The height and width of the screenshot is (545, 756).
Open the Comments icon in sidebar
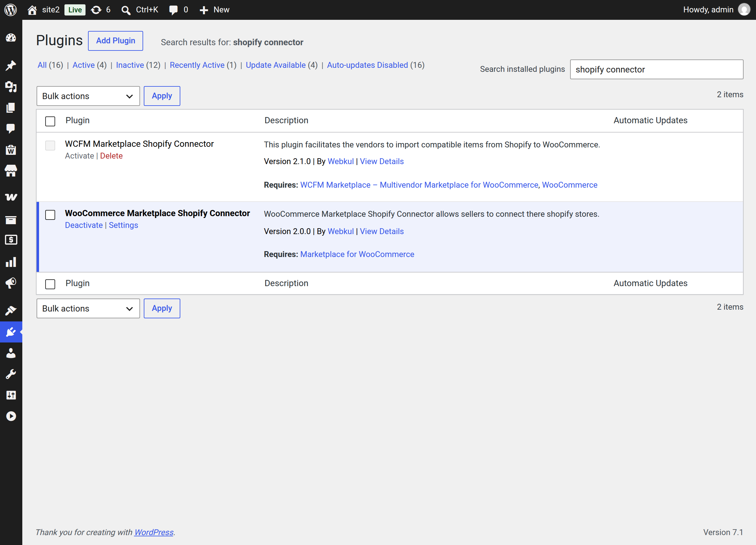click(11, 129)
